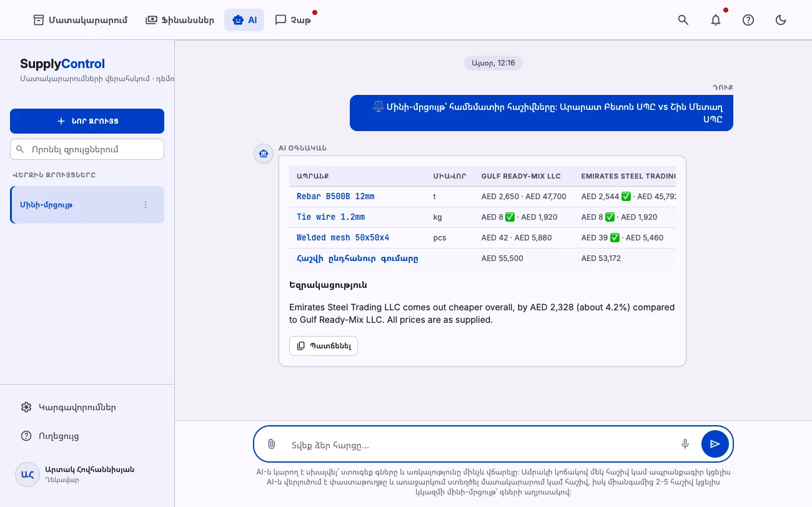The width and height of the screenshot is (812, 507).
Task: Click the paperclip attach icon
Action: [x=272, y=444]
